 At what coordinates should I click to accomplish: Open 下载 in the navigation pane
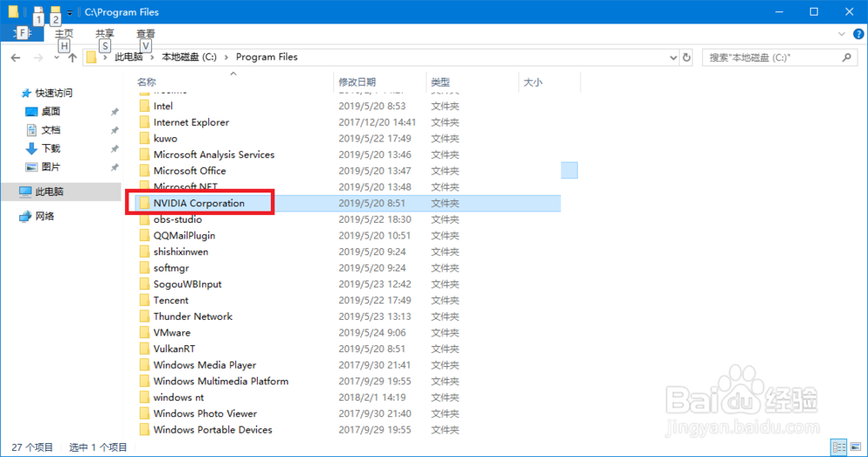[x=50, y=148]
